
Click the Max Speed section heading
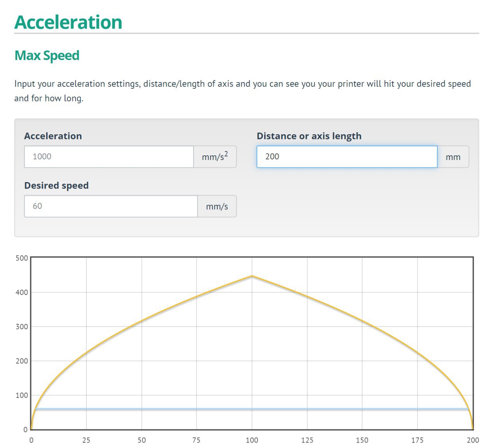(x=47, y=56)
